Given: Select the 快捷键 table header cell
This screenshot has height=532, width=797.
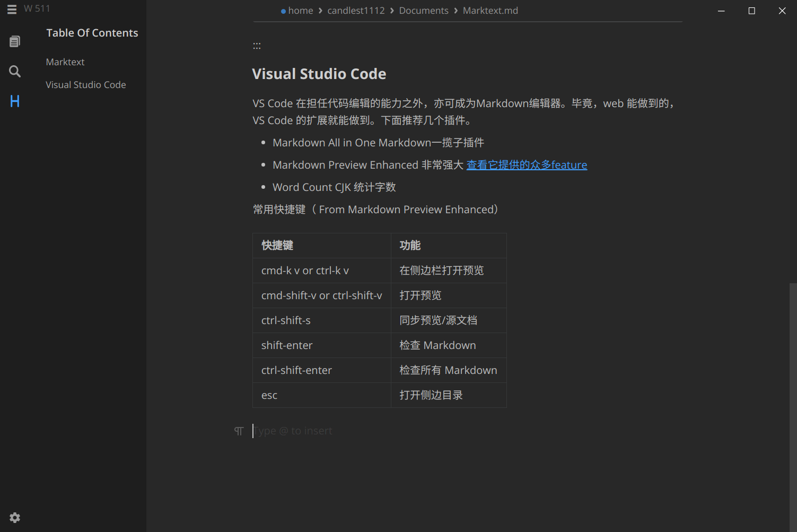Looking at the screenshot, I should coord(321,246).
